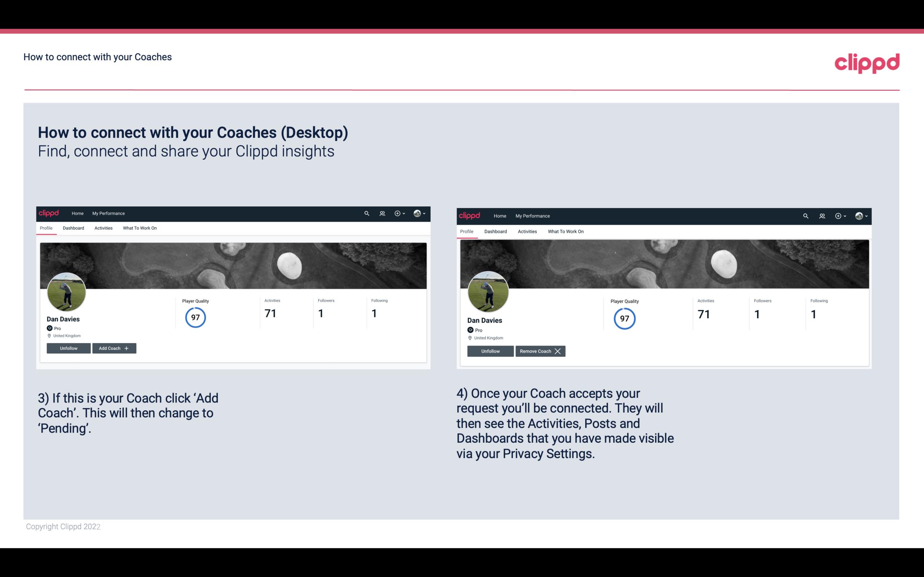Click 'Remove Coach' button in right screenshot
The width and height of the screenshot is (924, 577).
tap(539, 351)
